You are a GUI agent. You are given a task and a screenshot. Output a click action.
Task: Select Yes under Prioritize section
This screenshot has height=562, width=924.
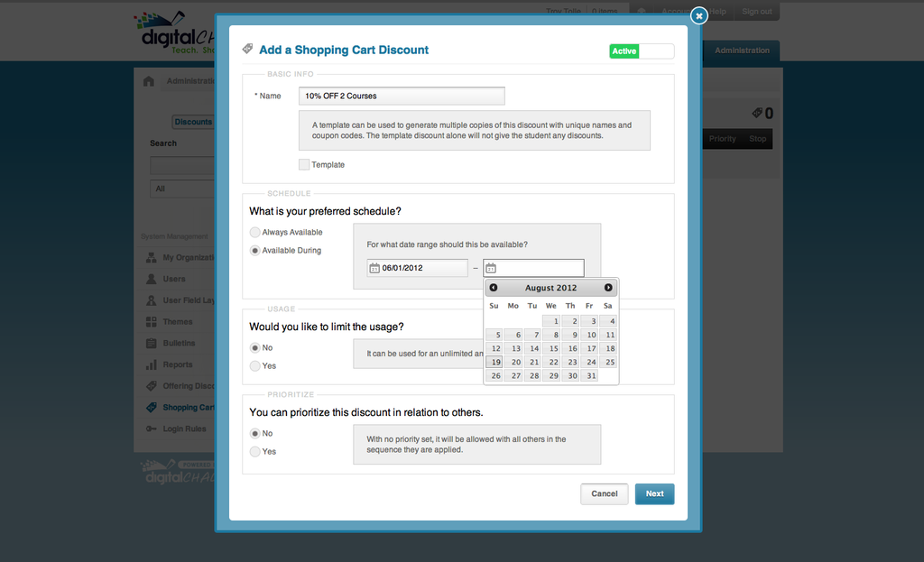(x=255, y=452)
